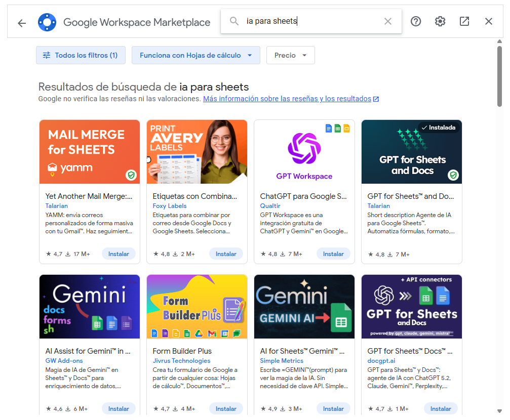
Task: Click the vertical scrollbar thumb
Action: pyautogui.click(x=499, y=76)
